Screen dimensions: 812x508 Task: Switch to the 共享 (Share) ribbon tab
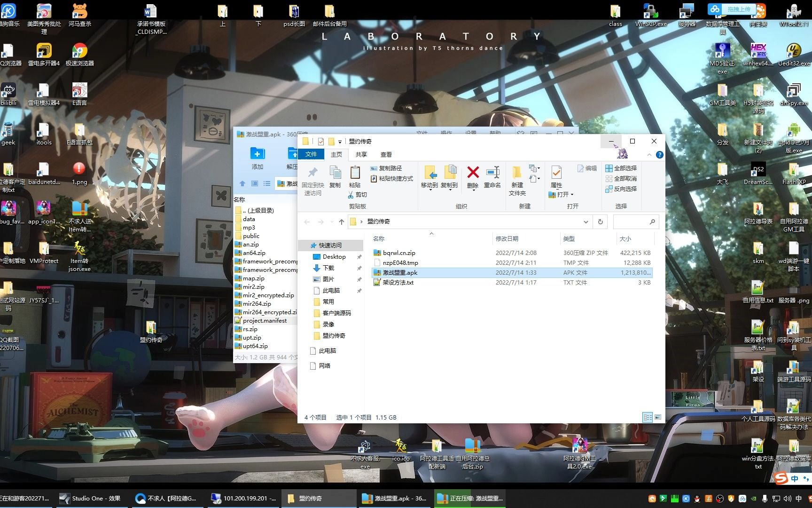tap(361, 154)
